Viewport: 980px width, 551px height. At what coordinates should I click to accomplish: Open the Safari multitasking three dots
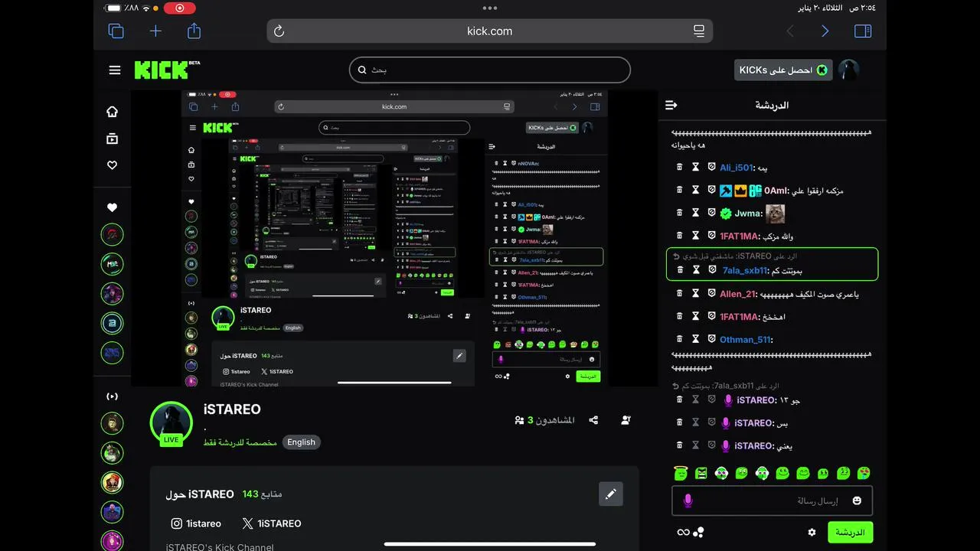click(x=490, y=8)
